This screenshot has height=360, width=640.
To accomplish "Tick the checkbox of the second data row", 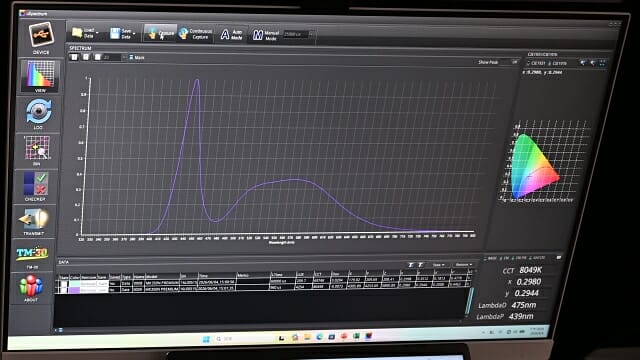I will point(63,290).
